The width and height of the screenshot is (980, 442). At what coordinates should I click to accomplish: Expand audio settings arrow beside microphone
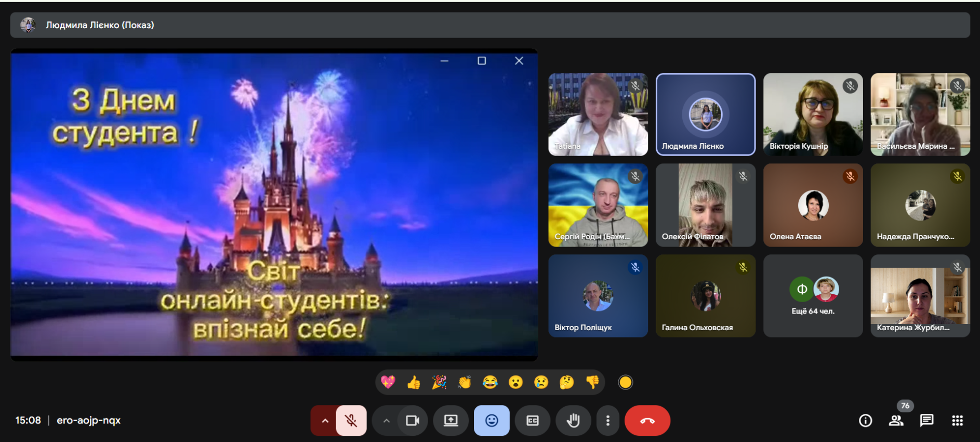(x=325, y=420)
